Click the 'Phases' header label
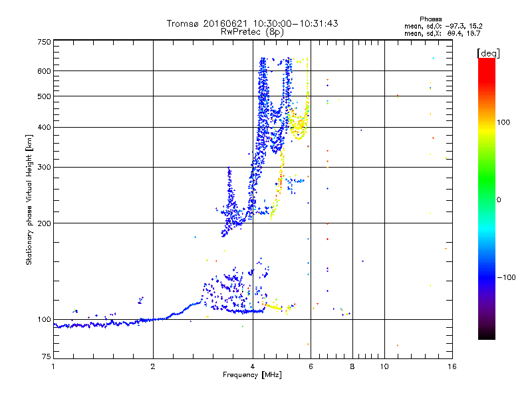This screenshot has width=532, height=399. [430, 19]
